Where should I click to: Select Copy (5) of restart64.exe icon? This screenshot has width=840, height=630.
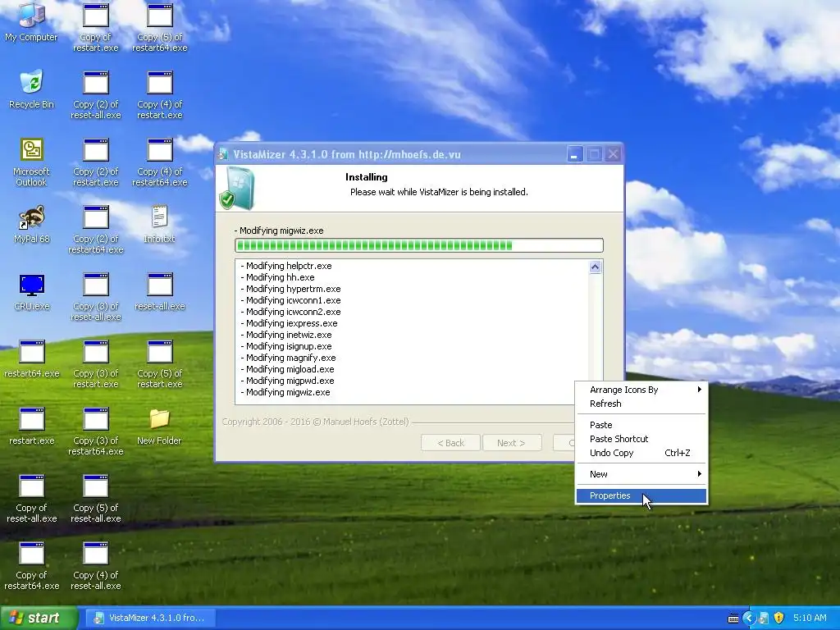[160, 27]
